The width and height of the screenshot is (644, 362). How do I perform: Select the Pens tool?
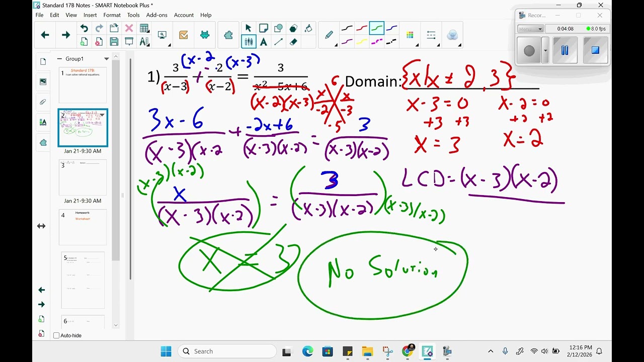[x=248, y=42]
